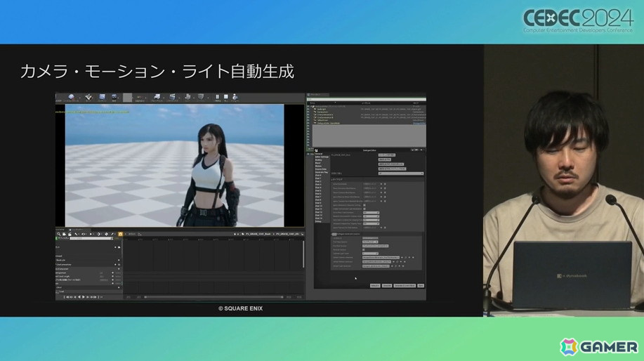644x361 pixels.
Task: Select the PV_GRASE_1041_Root breadcrumb in Sequencer
Action: [258, 234]
